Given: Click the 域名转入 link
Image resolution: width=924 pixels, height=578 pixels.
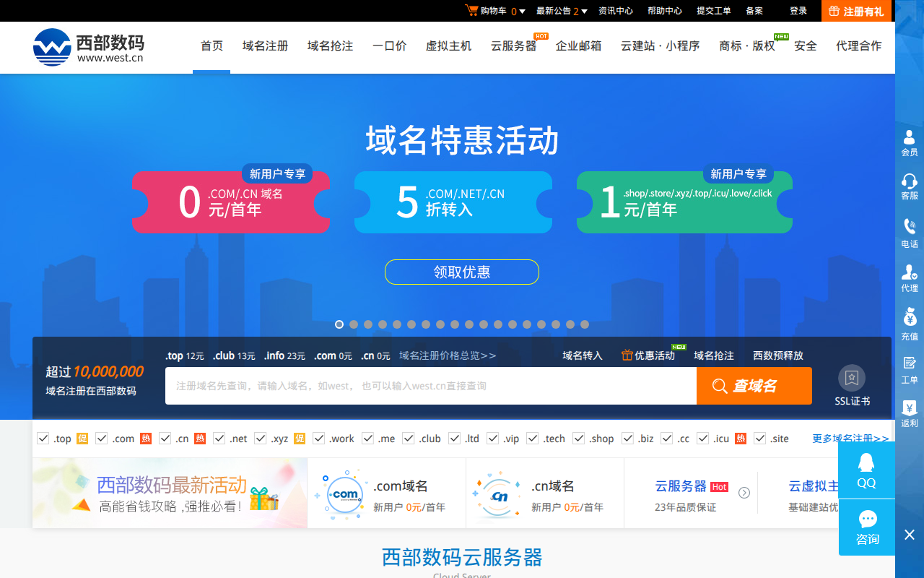Looking at the screenshot, I should tap(583, 355).
